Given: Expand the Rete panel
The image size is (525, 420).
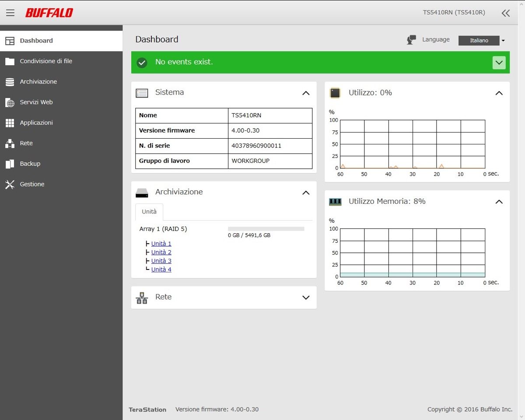Looking at the screenshot, I should (306, 297).
